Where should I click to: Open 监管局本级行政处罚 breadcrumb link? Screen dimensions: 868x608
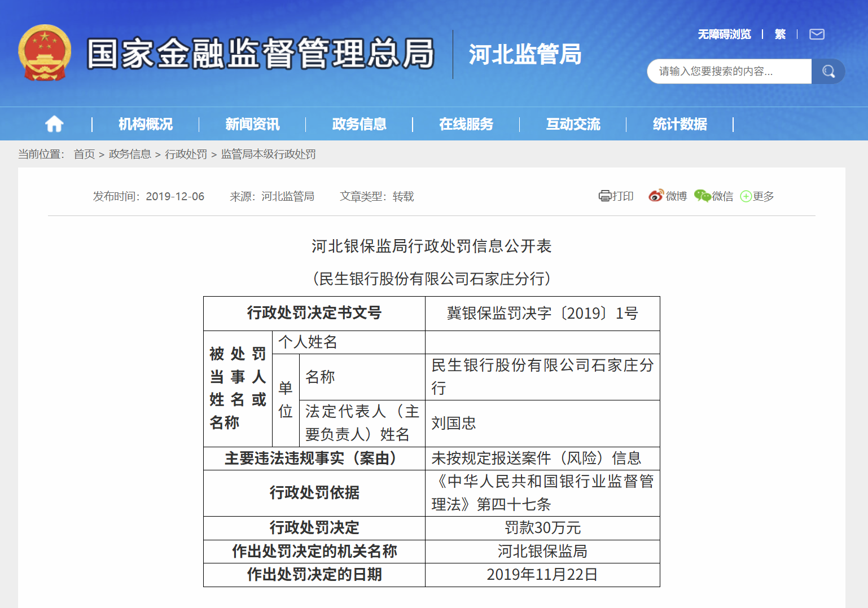click(269, 154)
